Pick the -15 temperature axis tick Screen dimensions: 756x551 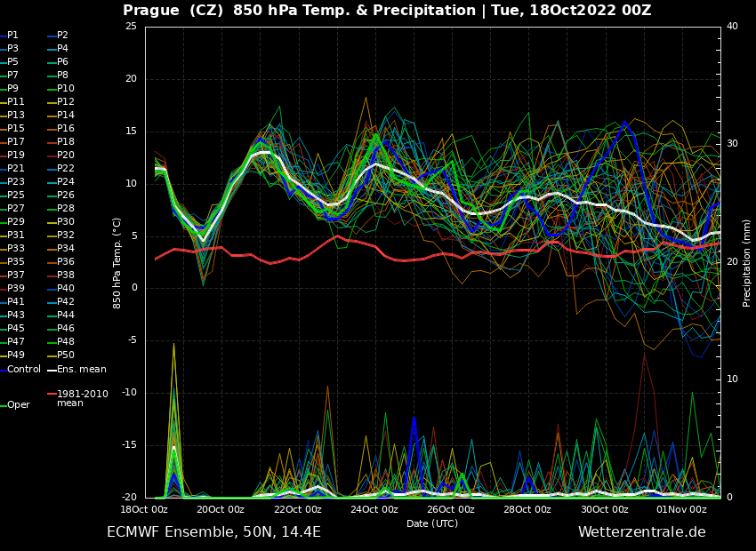pos(129,445)
